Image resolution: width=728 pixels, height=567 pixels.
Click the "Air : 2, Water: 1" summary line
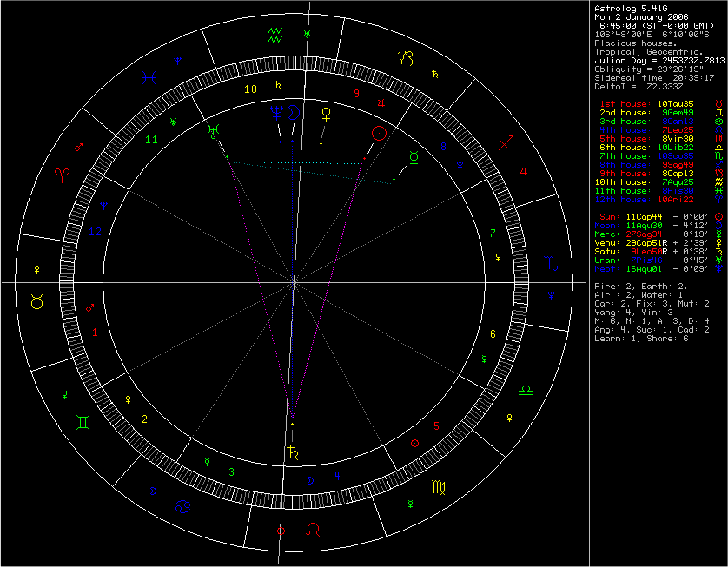tap(638, 295)
